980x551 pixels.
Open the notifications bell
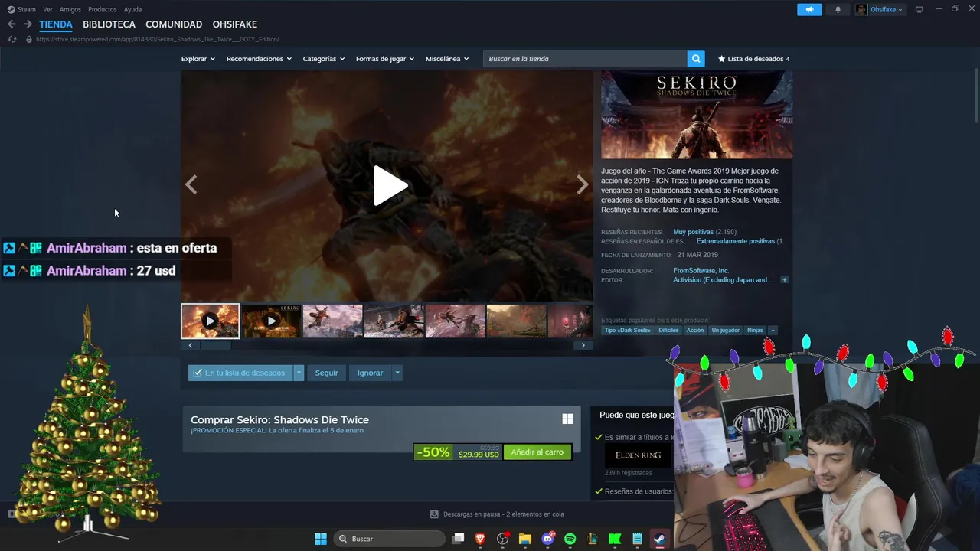[x=838, y=9]
